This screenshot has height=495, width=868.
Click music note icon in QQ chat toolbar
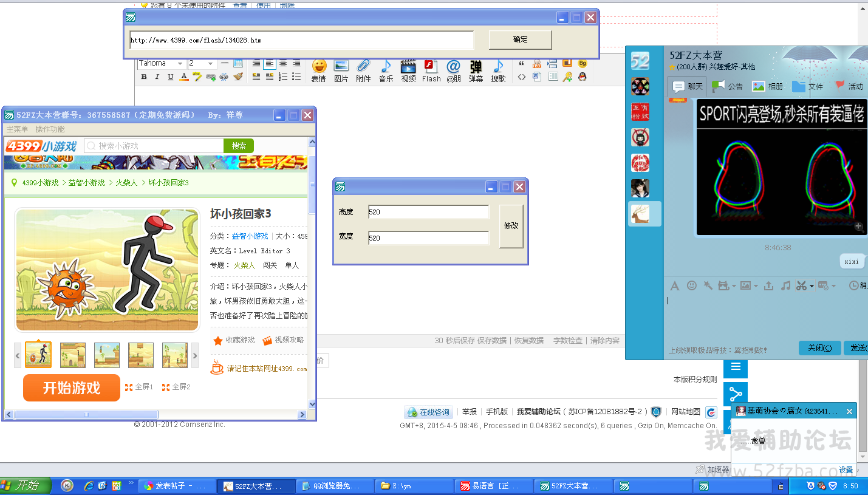pyautogui.click(x=786, y=285)
